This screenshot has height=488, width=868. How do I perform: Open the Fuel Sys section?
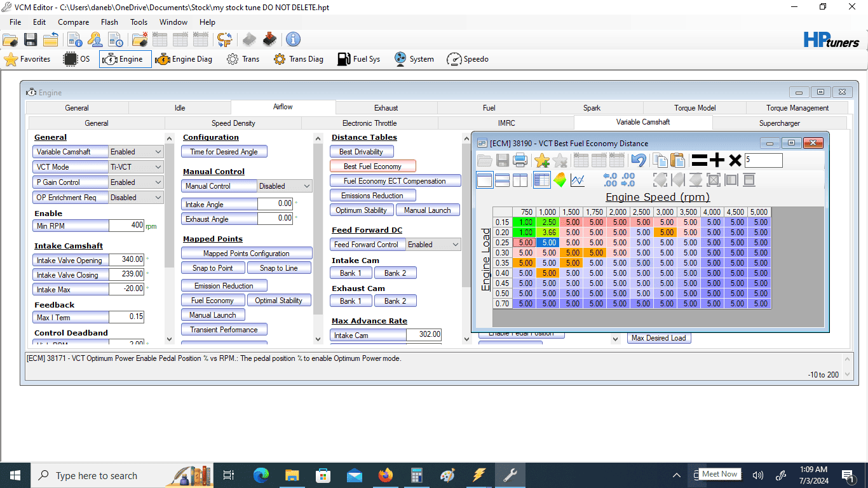358,59
